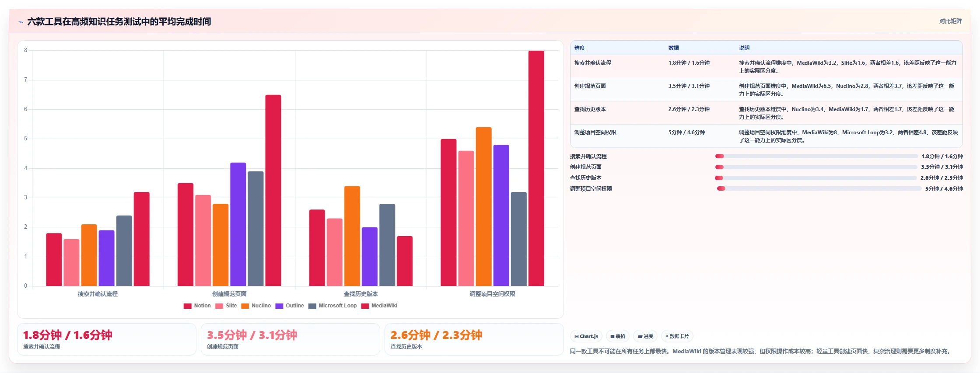Toggle the Nuclino legend entry

tap(256, 306)
